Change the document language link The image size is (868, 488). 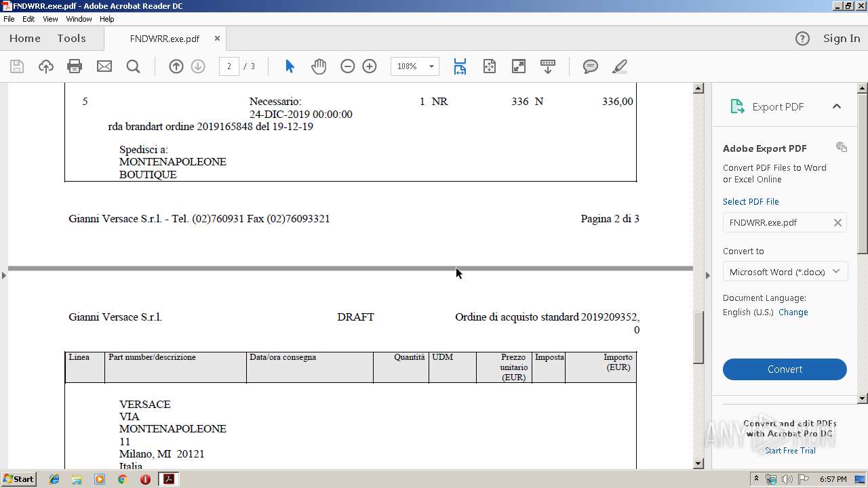[793, 312]
